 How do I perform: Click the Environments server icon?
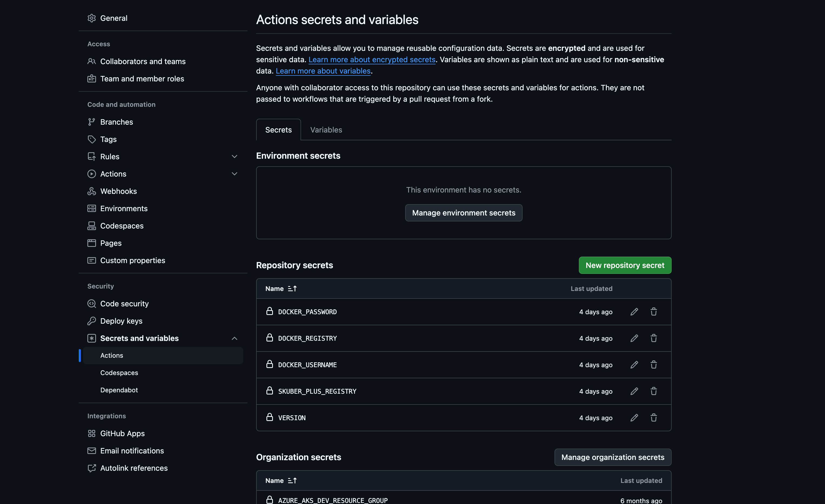[91, 208]
